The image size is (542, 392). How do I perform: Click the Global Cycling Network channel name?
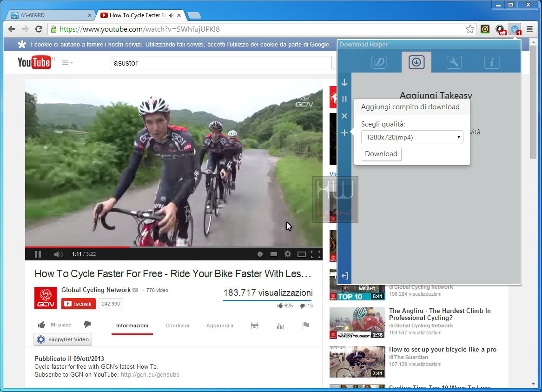point(96,290)
